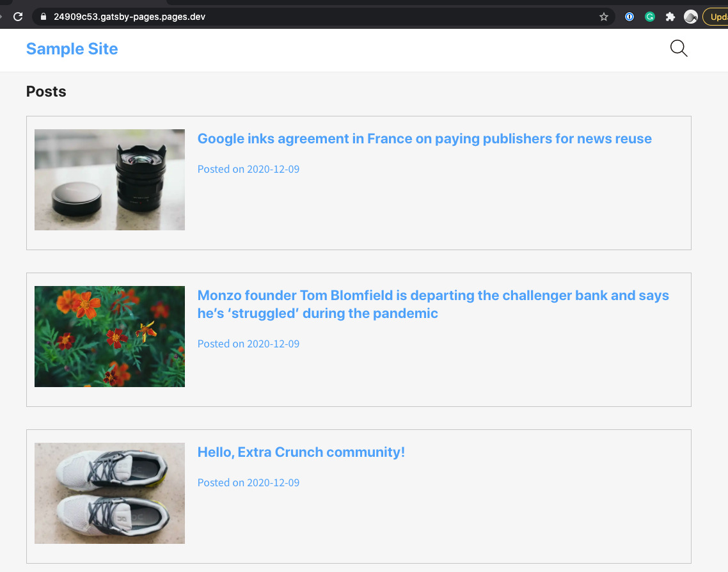This screenshot has width=728, height=572.
Task: Click the sneakers thumbnail image
Action: coord(109,493)
